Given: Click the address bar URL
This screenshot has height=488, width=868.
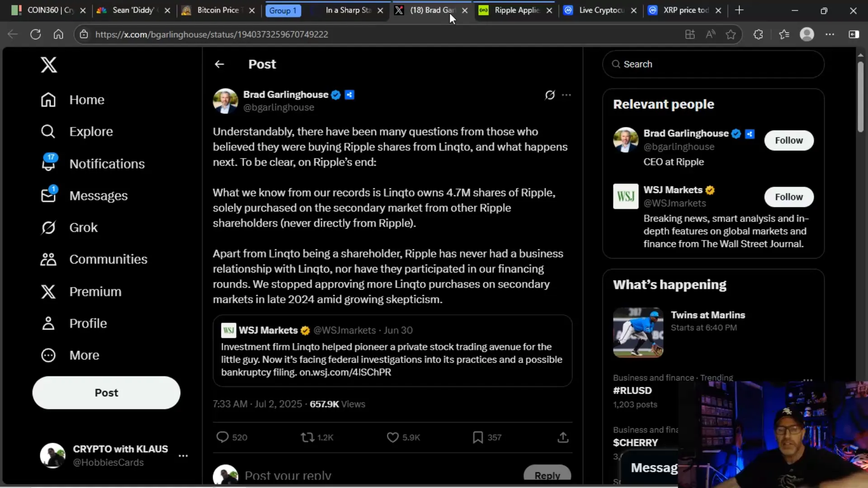Looking at the screenshot, I should tap(212, 34).
